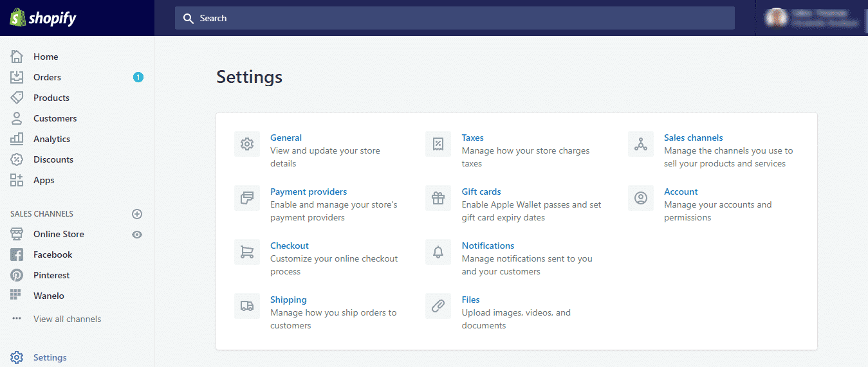Image resolution: width=868 pixels, height=367 pixels.
Task: Click the Search input field
Action: 454,18
